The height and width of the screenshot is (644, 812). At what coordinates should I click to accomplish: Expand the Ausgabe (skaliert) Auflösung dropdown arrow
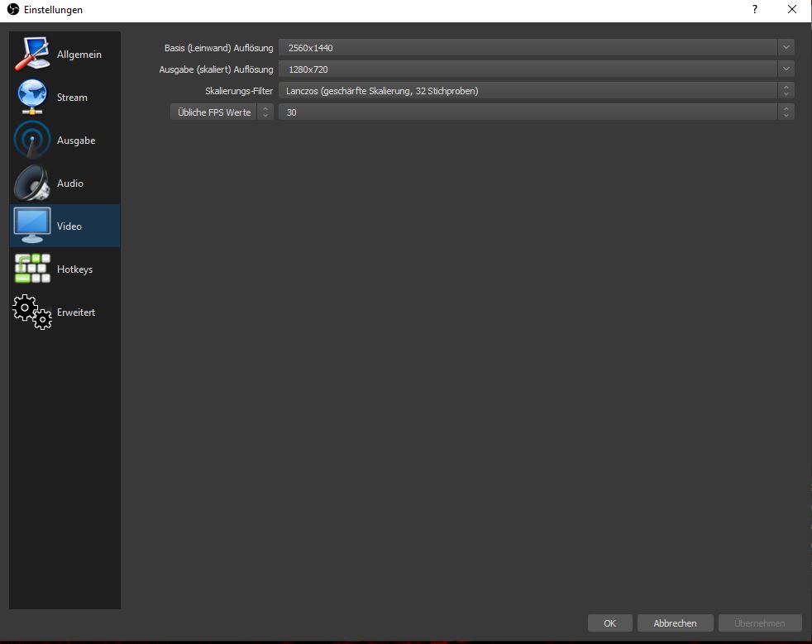(x=786, y=69)
